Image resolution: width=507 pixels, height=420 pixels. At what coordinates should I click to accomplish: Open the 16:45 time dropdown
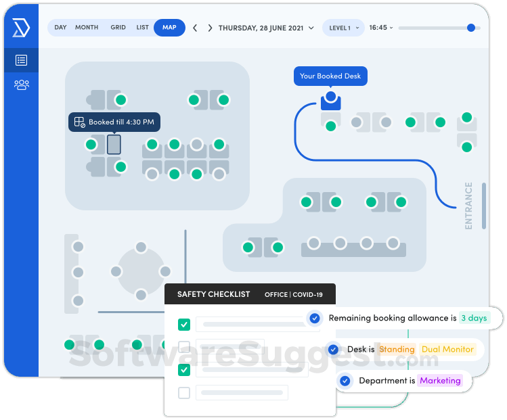pos(381,28)
